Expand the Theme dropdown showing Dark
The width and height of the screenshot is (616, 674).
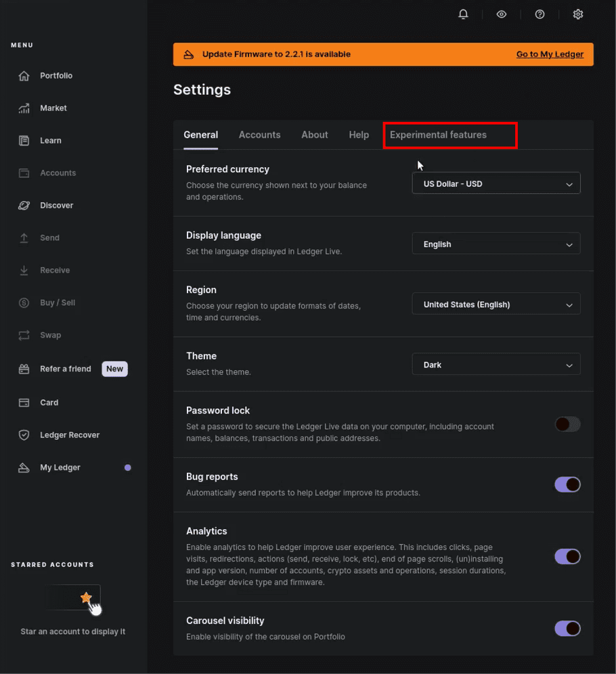click(496, 365)
